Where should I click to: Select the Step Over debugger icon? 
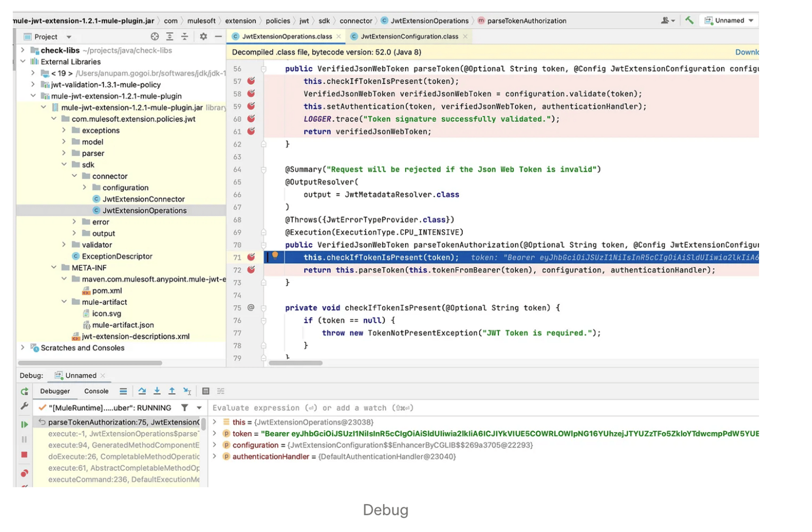tap(142, 391)
